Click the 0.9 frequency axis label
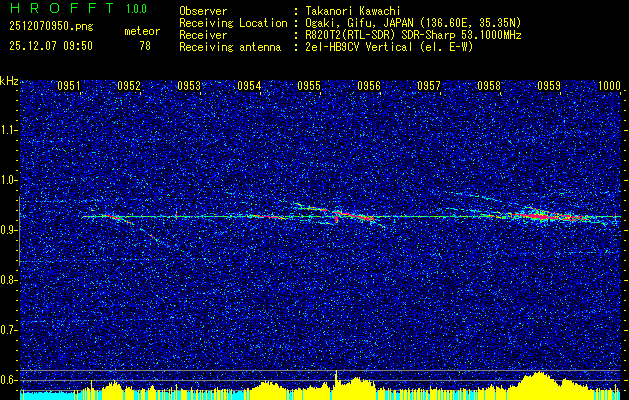 coord(8,230)
